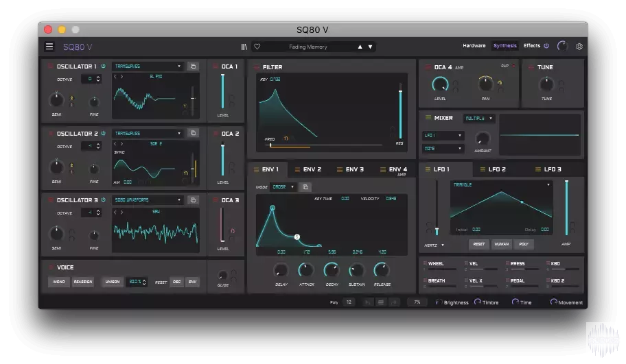Load the next preset with down arrow

(370, 47)
